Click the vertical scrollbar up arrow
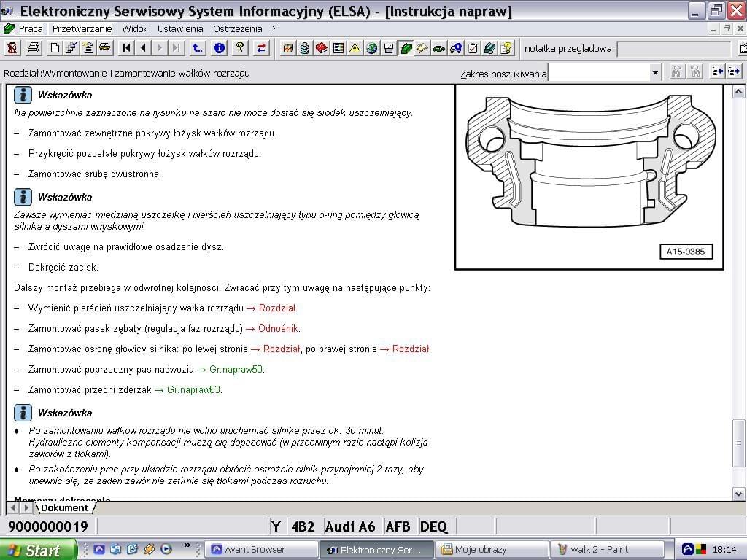The image size is (747, 560). click(738, 91)
